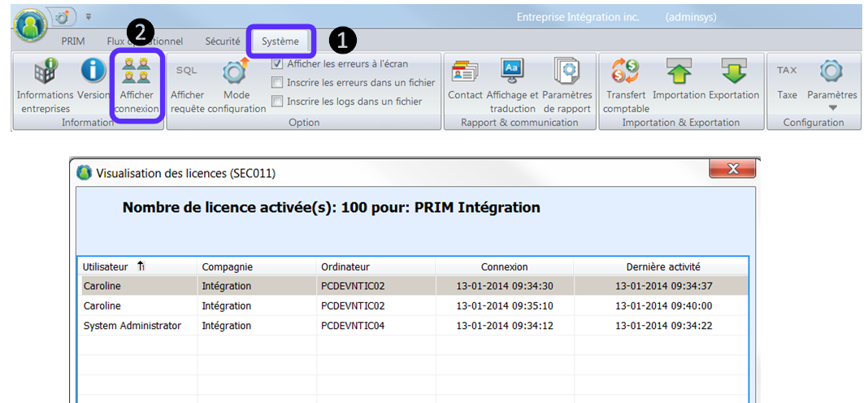Launch Transfert comptable icon
The height and width of the screenshot is (403, 868).
pos(625,72)
